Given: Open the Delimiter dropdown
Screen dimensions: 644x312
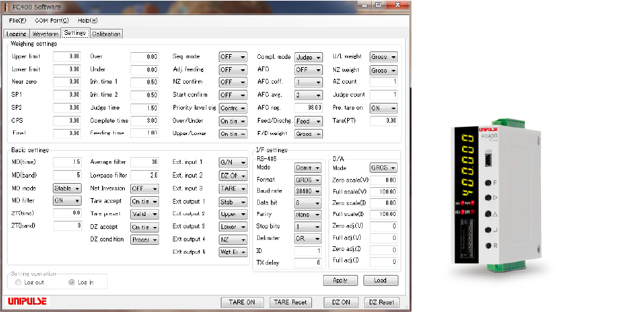Looking at the screenshot, I should click(x=308, y=239).
